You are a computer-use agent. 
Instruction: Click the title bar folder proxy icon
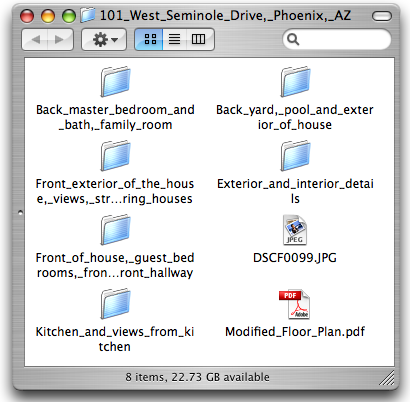[x=88, y=15]
